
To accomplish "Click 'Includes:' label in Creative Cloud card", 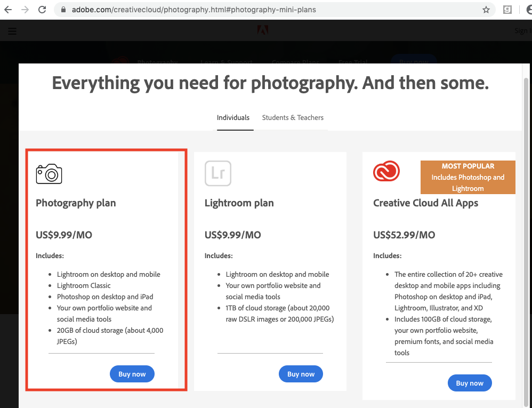I will pos(388,255).
